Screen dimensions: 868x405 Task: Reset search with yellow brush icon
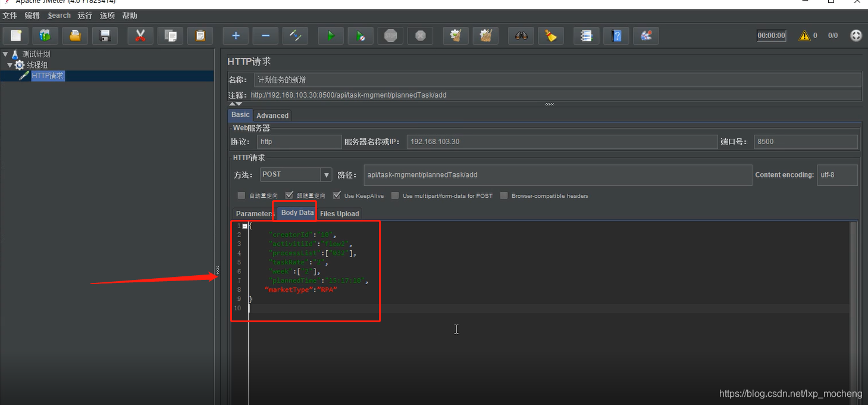click(x=551, y=36)
